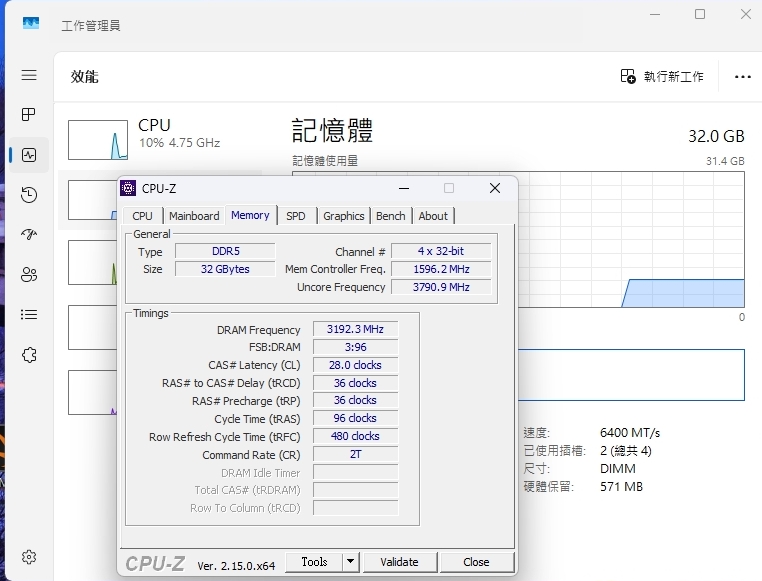Screen dimensions: 762x581
Task: Click the 6400 MT/s speed value
Action: pyautogui.click(x=630, y=432)
